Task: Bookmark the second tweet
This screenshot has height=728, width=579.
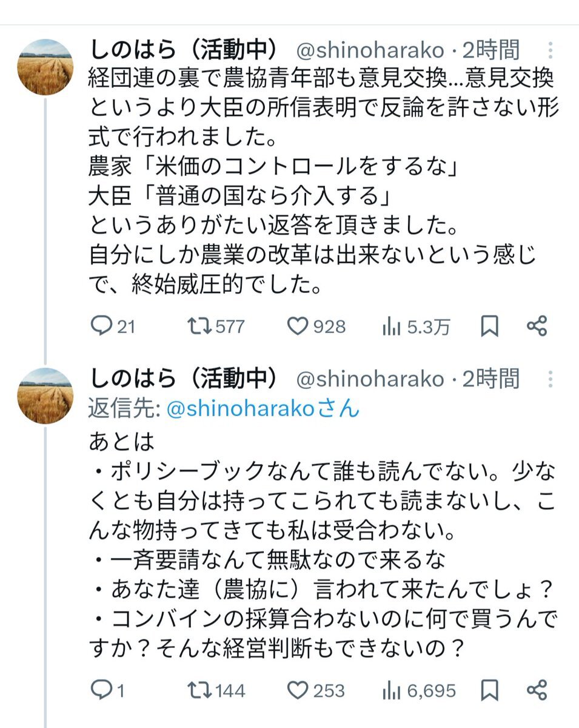Action: click(x=489, y=690)
